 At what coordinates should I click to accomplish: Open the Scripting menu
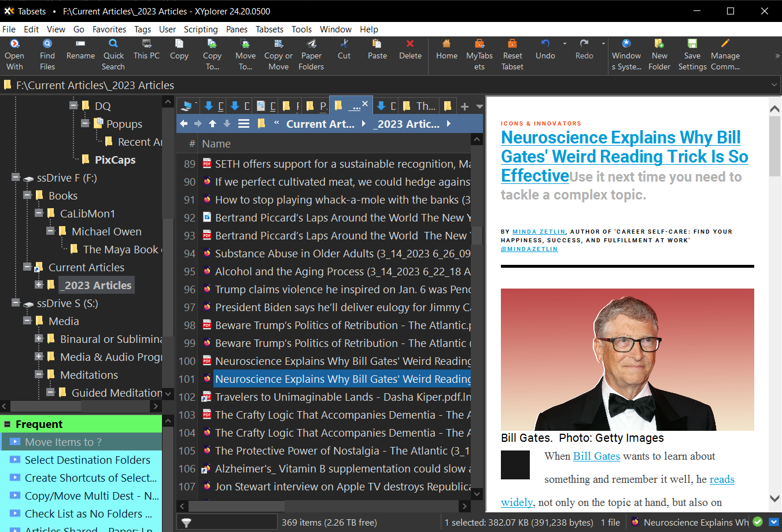pyautogui.click(x=201, y=29)
